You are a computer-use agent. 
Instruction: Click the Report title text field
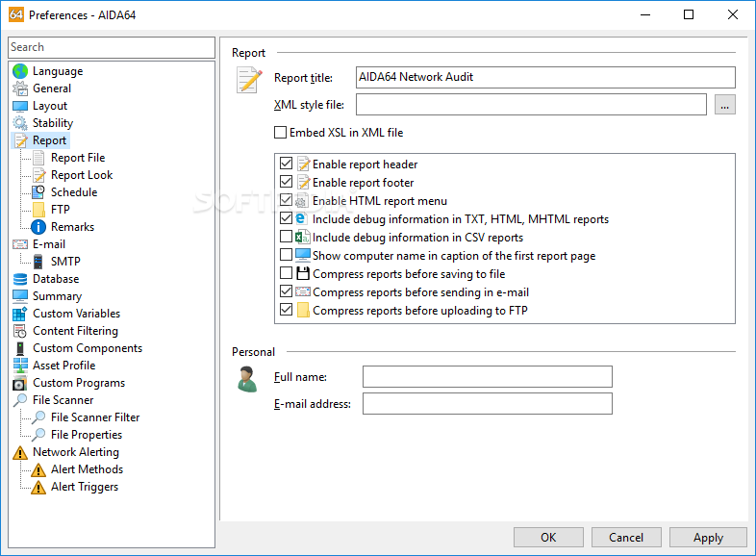pos(545,77)
